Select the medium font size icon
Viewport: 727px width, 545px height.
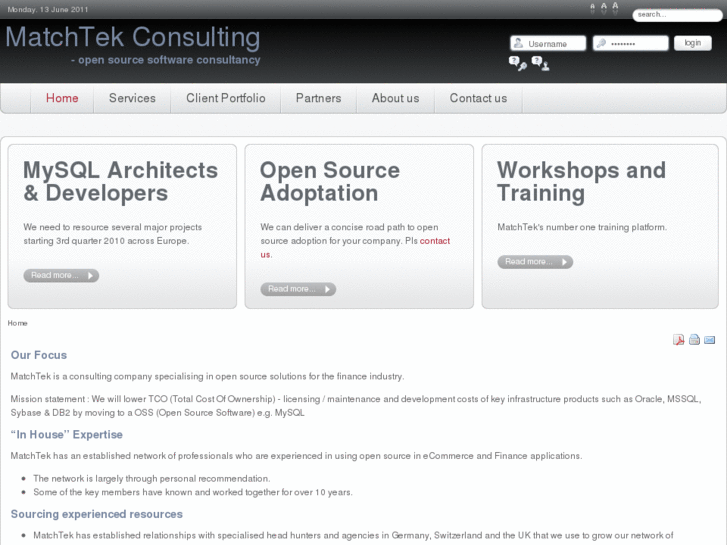tap(604, 8)
